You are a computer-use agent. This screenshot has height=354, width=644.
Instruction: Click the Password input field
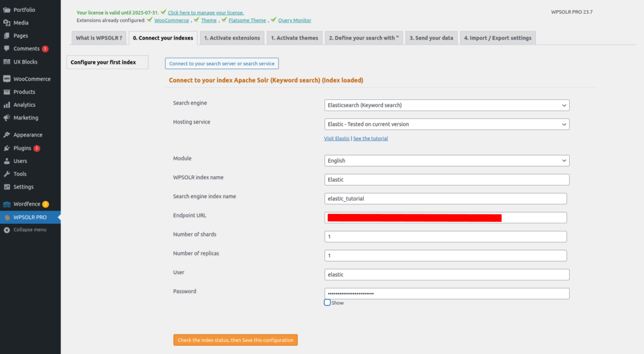click(x=447, y=294)
